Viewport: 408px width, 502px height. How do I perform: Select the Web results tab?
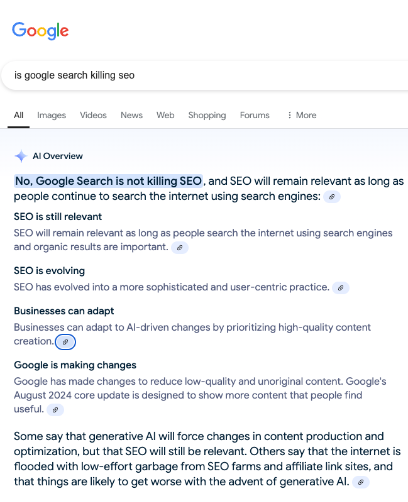point(165,115)
